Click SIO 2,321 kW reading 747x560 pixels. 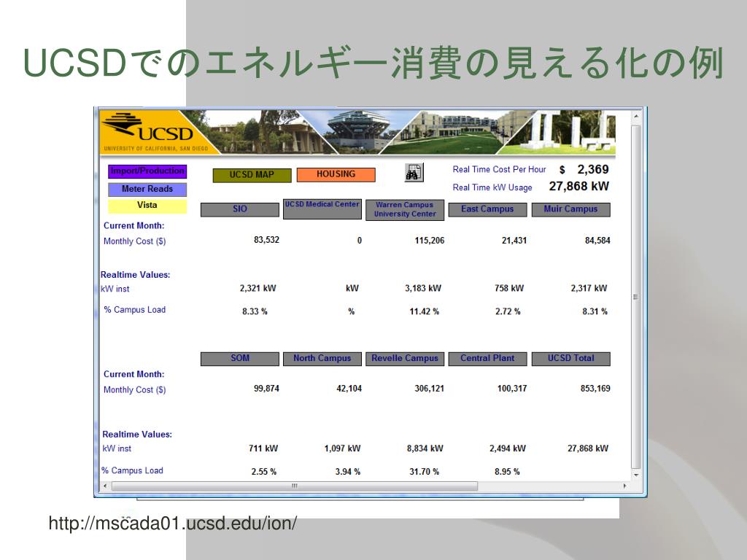(x=258, y=288)
